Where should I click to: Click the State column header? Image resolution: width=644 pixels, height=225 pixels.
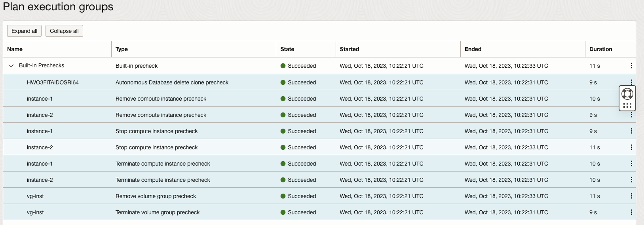[287, 49]
